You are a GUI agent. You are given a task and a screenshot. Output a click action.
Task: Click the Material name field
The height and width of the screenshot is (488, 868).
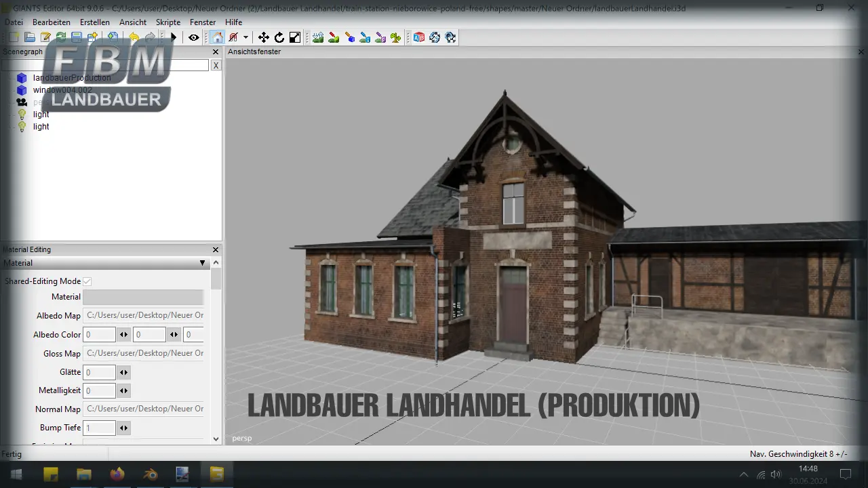[x=143, y=297]
